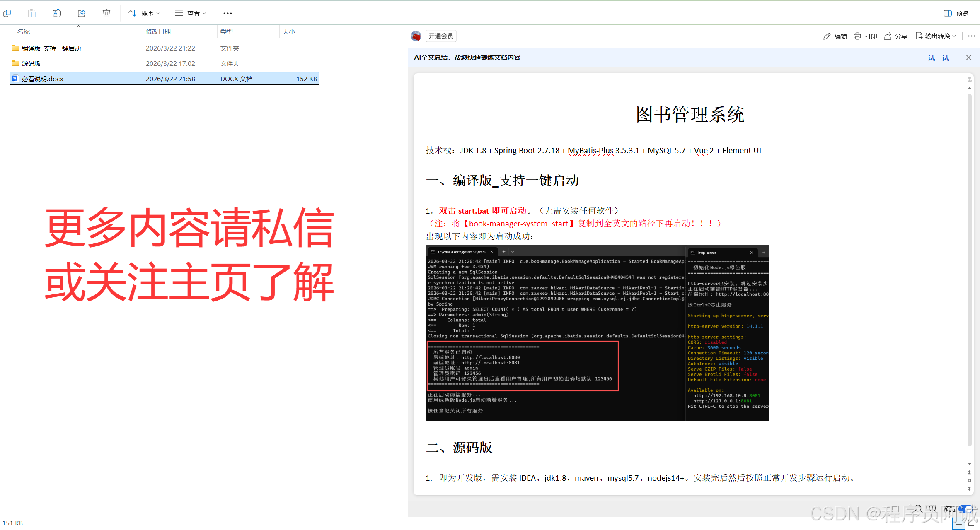The width and height of the screenshot is (980, 530).
Task: Click the print (打印) icon
Action: [x=857, y=36]
